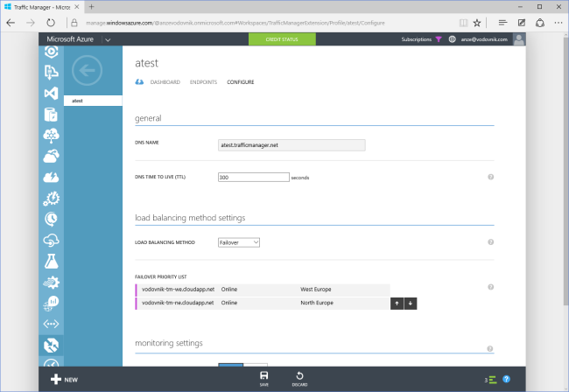Image resolution: width=569 pixels, height=392 pixels.
Task: Select the highlighted Traffic Manager sidebar icon
Action: tap(51, 346)
